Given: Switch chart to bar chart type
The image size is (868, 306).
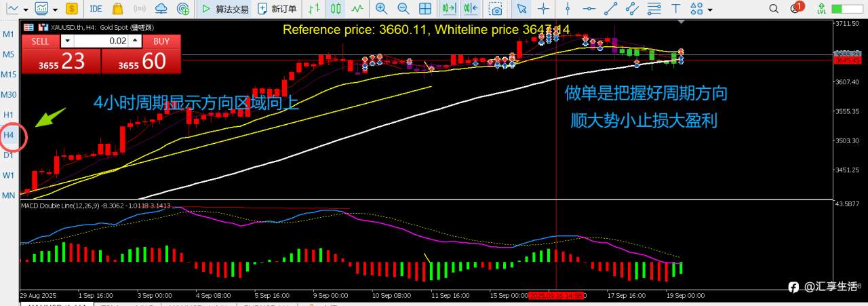Looking at the screenshot, I should [313, 9].
